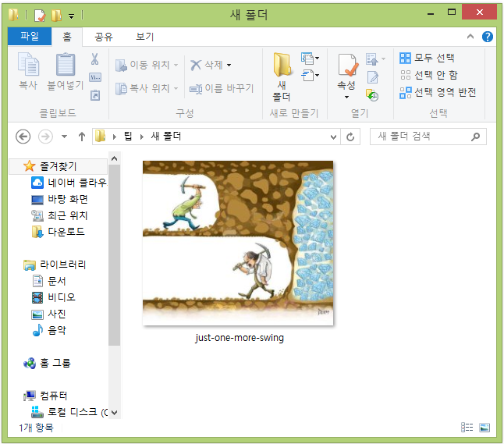The height and width of the screenshot is (444, 504).
Task: Open the Easy access dropdown icon
Action: click(x=310, y=76)
